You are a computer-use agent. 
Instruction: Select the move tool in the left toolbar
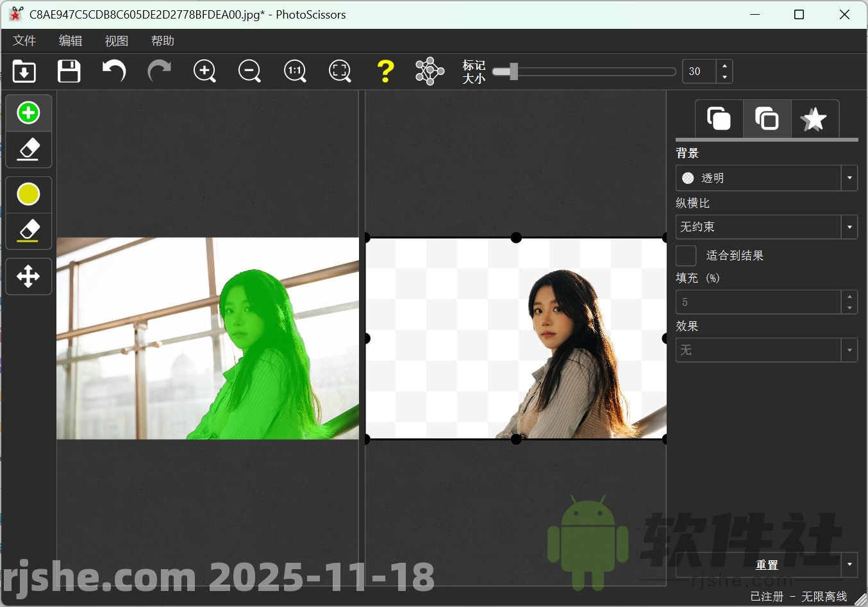28,276
